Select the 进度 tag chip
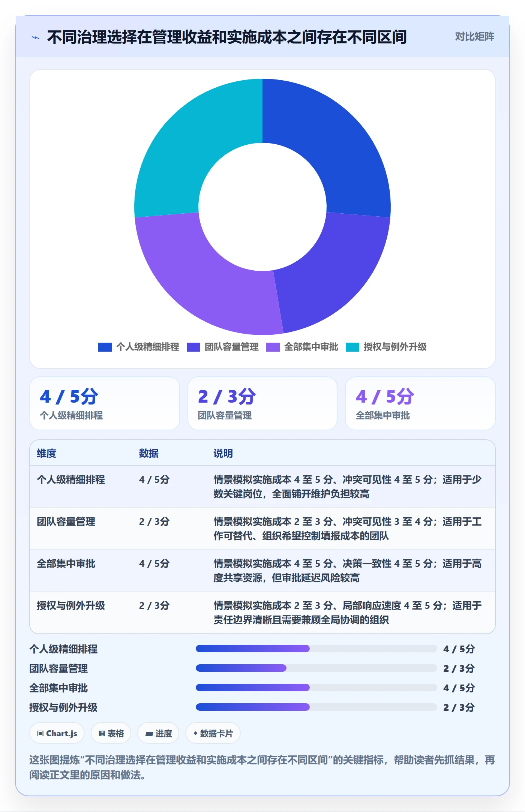 [158, 733]
